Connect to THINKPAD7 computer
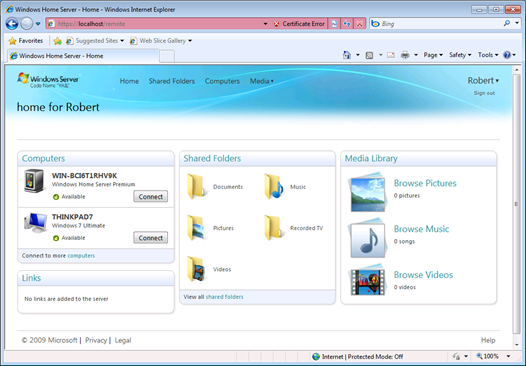526x366 pixels. 151,238
